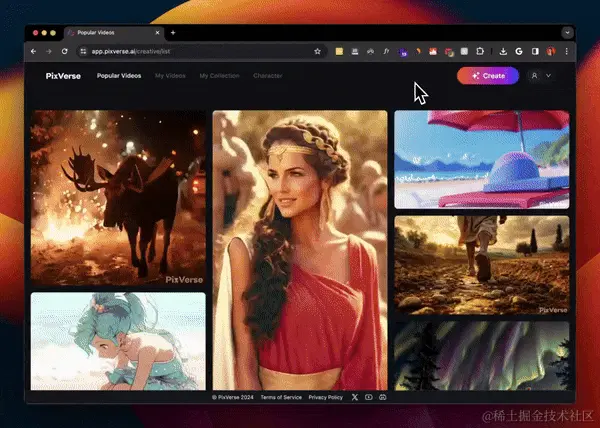This screenshot has height=428, width=600.
Task: Toggle the browser side panel icon
Action: (535, 51)
